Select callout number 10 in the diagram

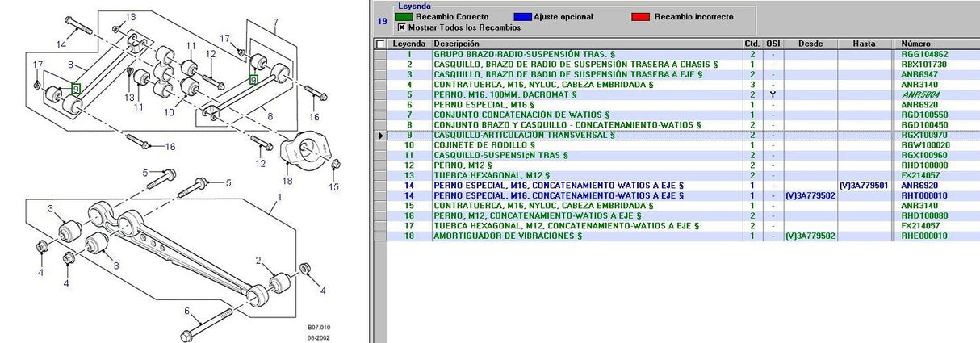170,112
